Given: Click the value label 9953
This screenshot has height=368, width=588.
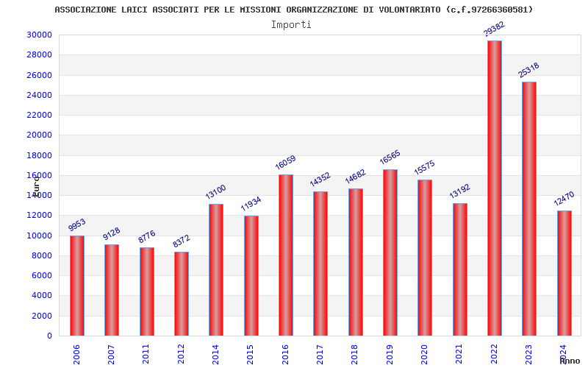Looking at the screenshot, I should [77, 224].
